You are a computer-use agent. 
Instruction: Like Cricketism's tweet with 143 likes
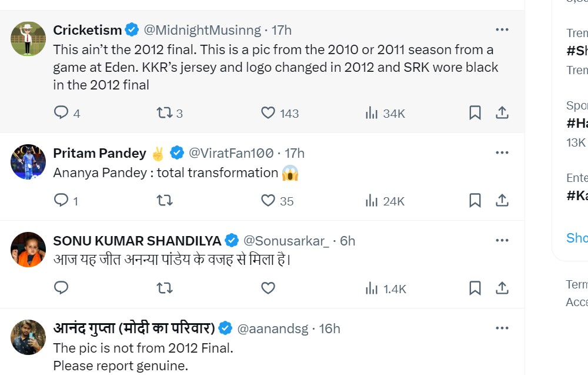268,112
